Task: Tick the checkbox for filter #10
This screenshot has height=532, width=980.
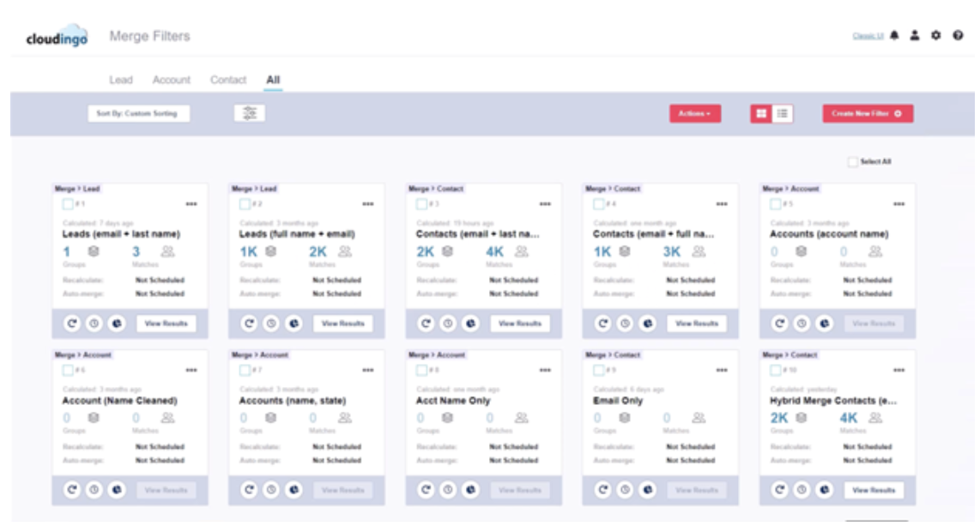Action: coord(775,370)
